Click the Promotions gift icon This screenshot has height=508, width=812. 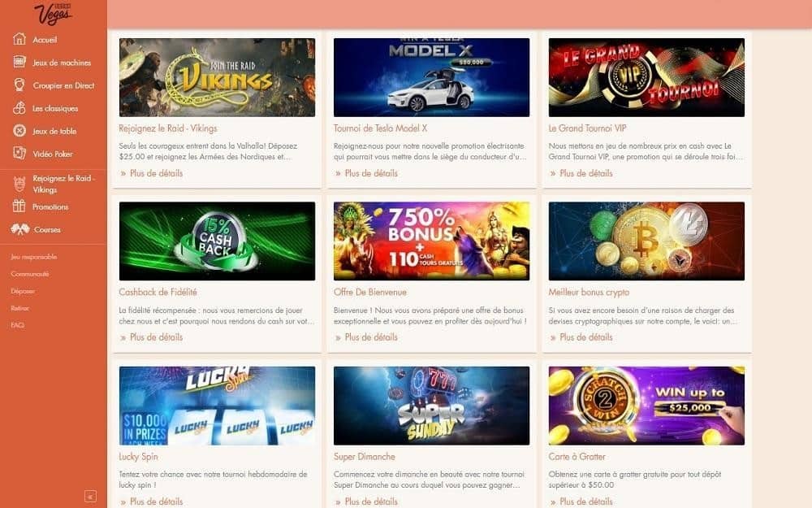click(x=19, y=206)
